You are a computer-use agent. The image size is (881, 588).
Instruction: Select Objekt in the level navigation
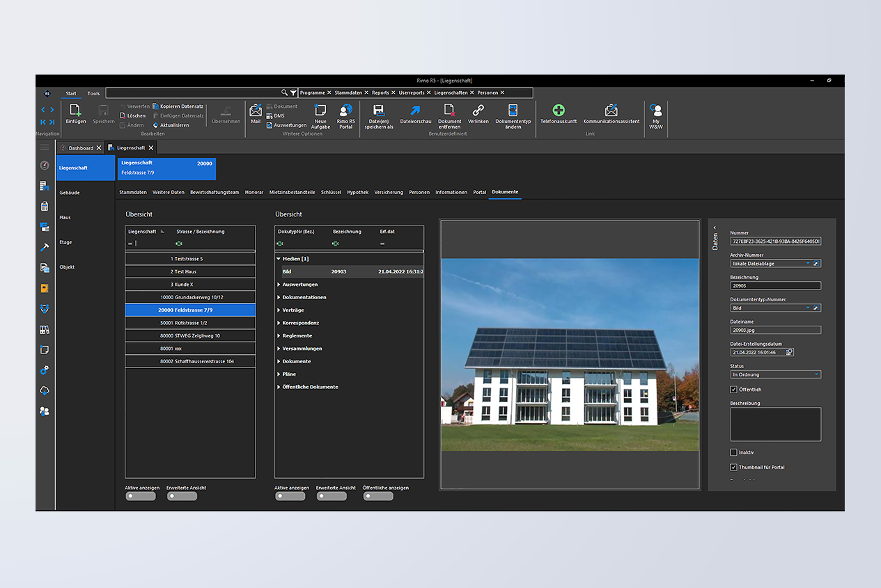click(67, 267)
